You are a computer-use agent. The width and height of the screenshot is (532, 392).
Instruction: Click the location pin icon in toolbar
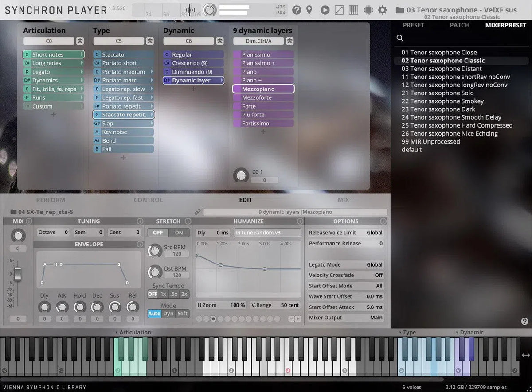(309, 10)
